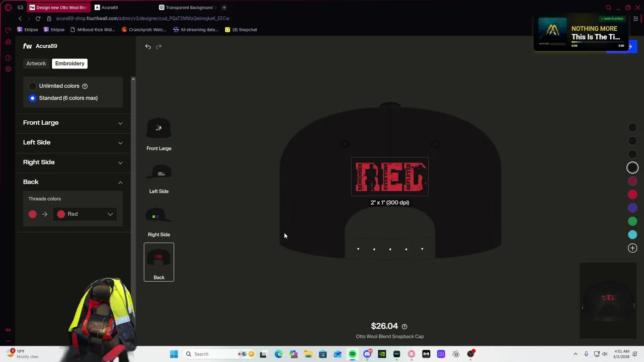Expand the Left Side section
Image resolution: width=644 pixels, height=362 pixels.
(x=73, y=142)
